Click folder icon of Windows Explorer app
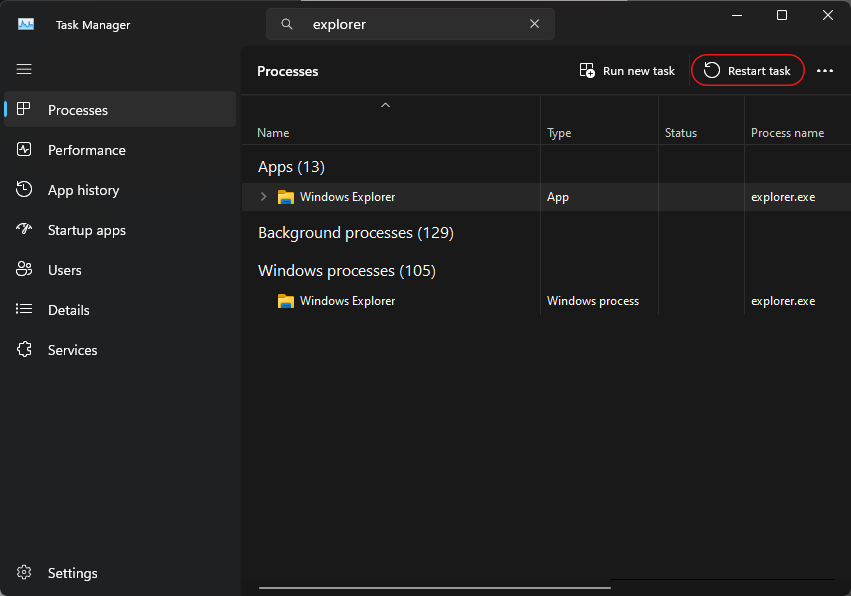Viewport: 851px width, 596px height. click(x=286, y=197)
